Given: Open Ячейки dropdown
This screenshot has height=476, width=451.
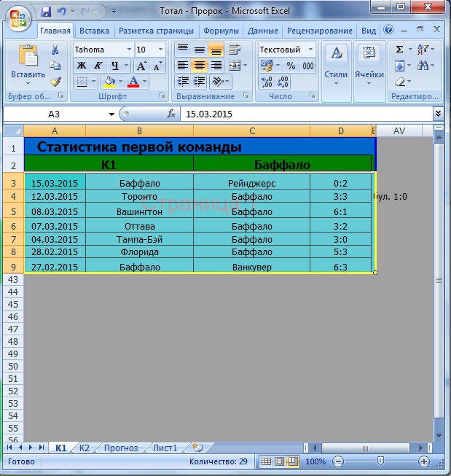Looking at the screenshot, I should point(369,71).
